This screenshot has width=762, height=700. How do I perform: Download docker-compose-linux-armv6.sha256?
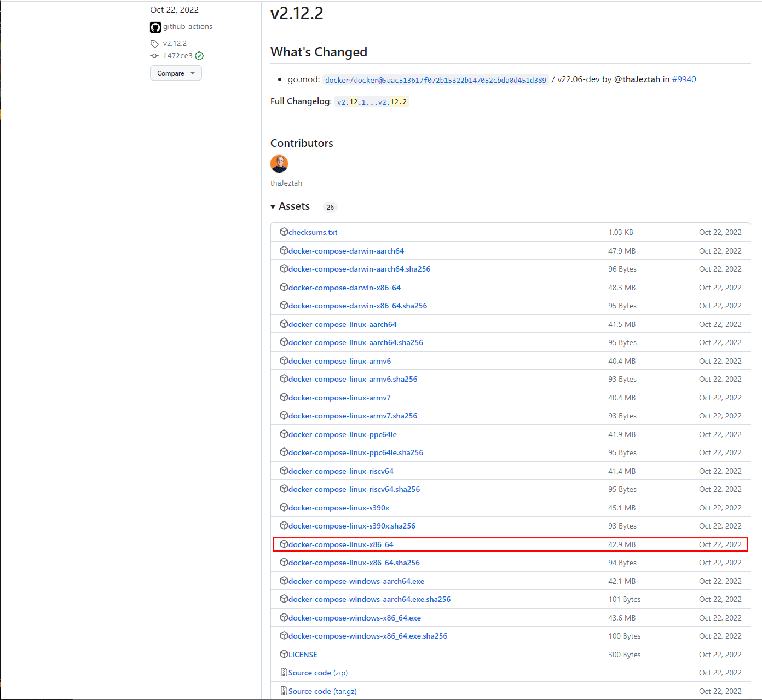(x=353, y=379)
